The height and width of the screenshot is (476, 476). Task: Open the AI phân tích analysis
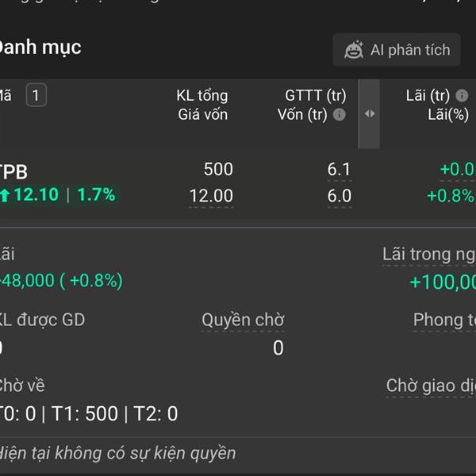397,50
